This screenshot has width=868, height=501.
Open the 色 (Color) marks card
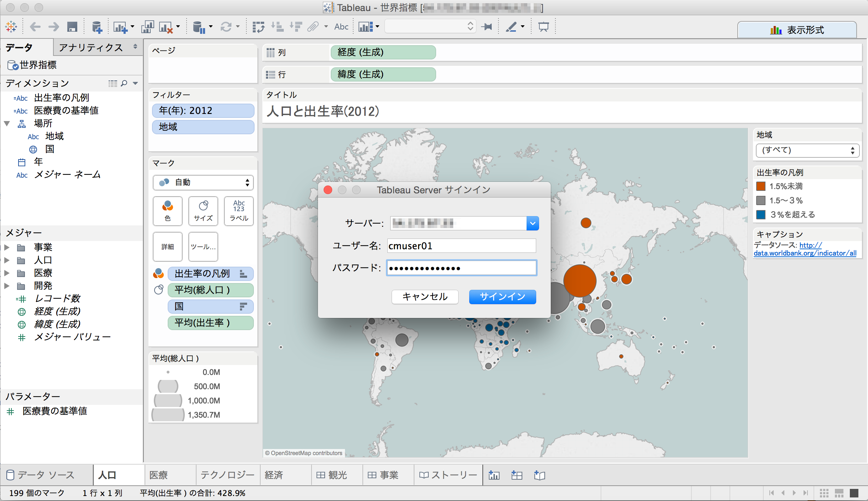coord(168,211)
